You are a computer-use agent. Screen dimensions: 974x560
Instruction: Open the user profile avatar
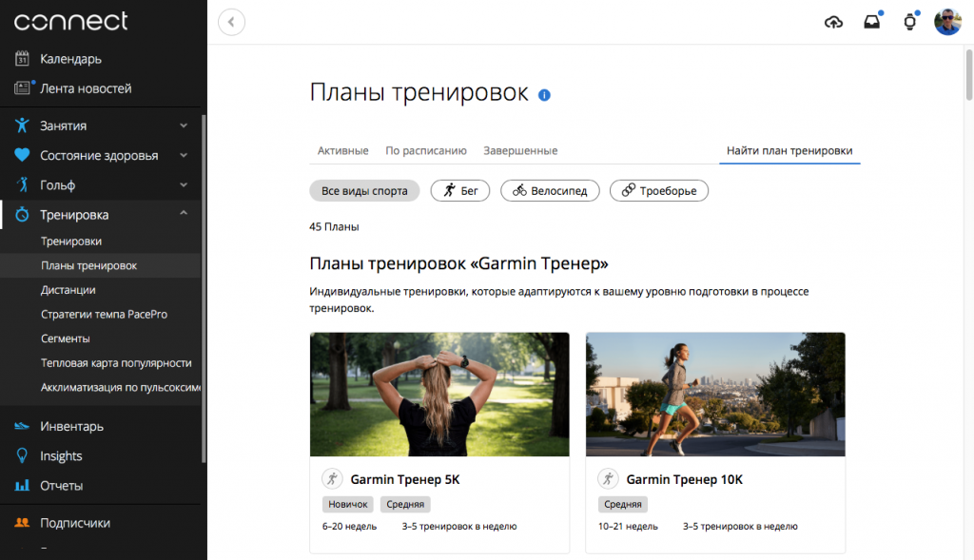[x=947, y=22]
